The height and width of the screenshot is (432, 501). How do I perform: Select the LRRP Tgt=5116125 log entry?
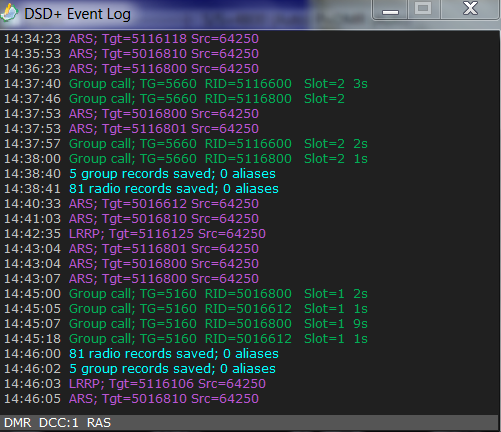[x=135, y=234]
